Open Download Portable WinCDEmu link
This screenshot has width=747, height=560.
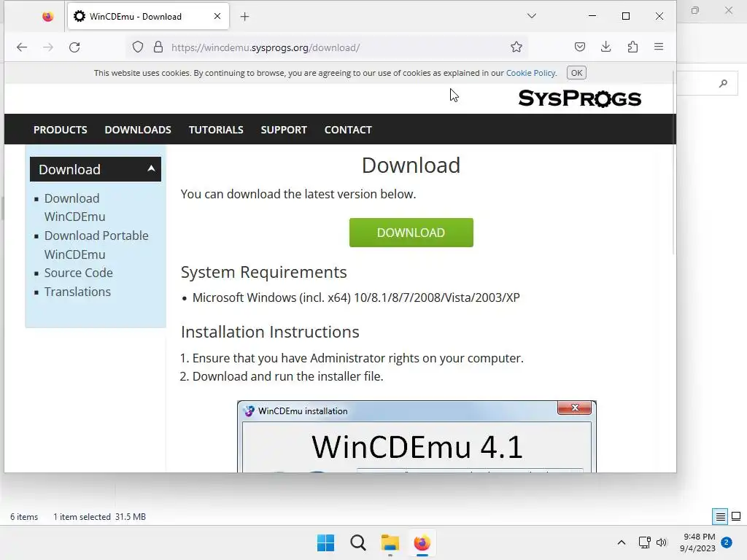pyautogui.click(x=96, y=245)
